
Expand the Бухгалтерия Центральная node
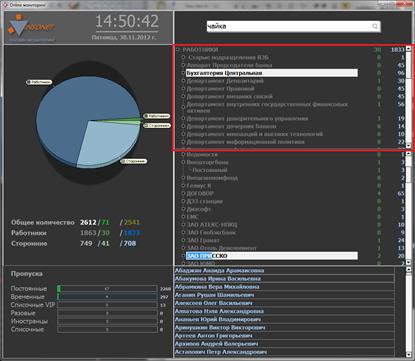tap(183, 73)
